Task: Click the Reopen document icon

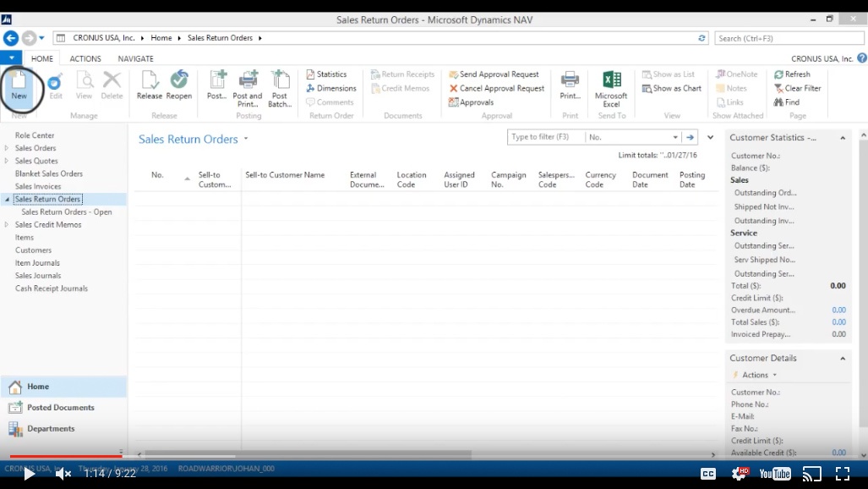Action: 179,85
